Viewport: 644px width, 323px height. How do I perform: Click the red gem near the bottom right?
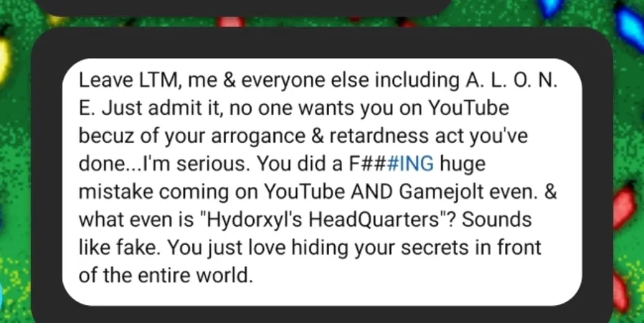[621, 291]
